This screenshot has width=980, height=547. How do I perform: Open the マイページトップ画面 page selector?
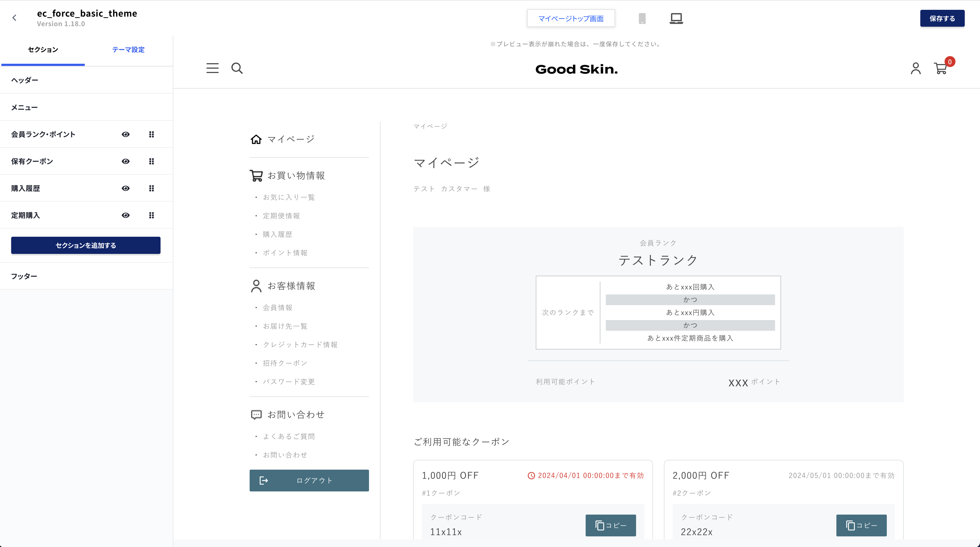pos(571,18)
